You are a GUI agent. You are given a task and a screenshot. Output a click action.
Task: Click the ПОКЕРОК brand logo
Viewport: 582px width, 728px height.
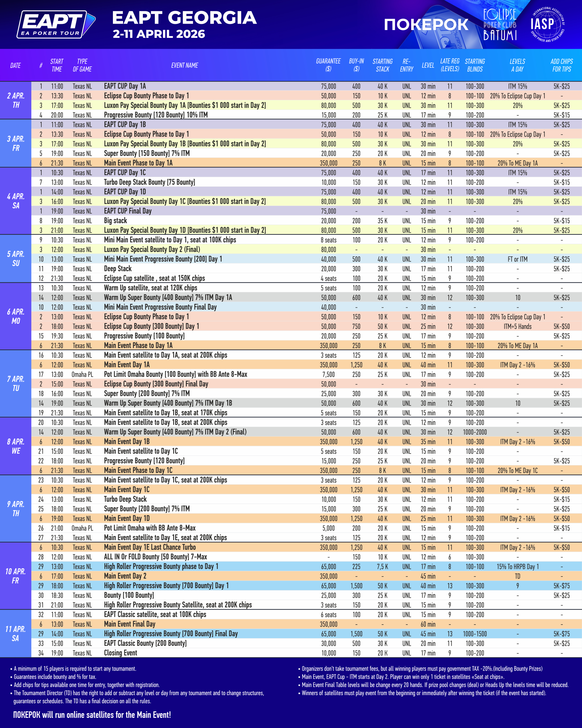click(426, 25)
